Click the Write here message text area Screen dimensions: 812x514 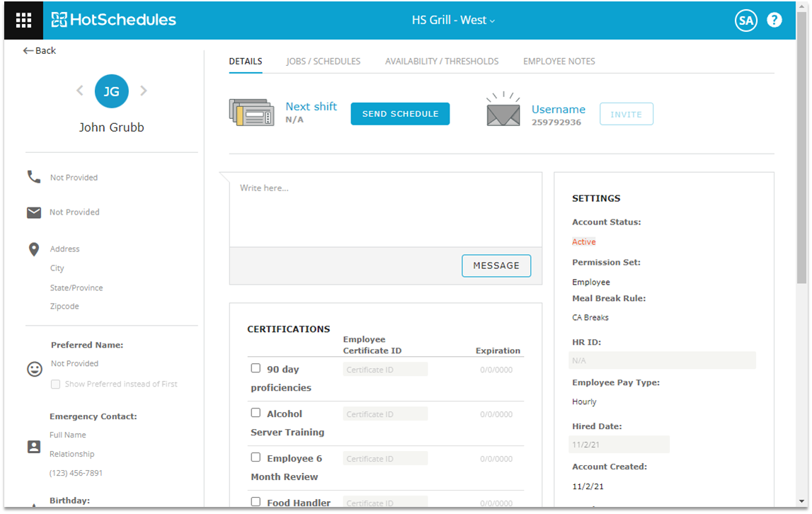385,210
